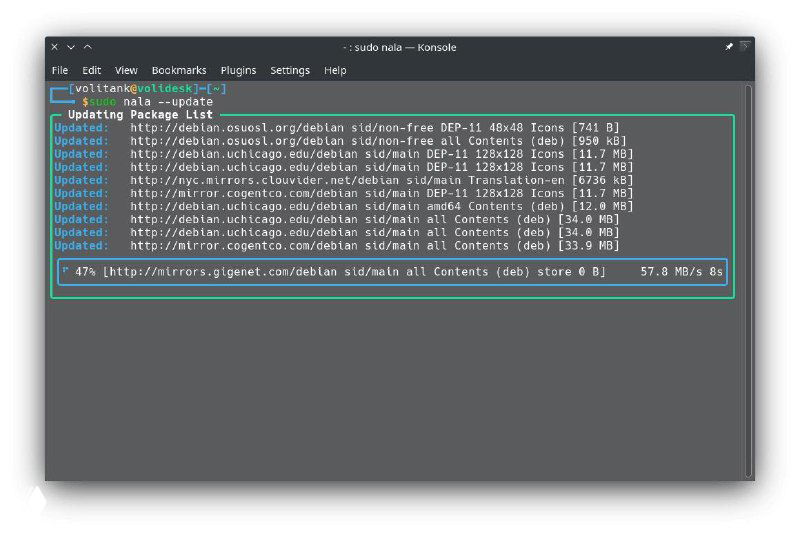
Task: Click the Konsole app icon in title bar
Action: tap(745, 47)
